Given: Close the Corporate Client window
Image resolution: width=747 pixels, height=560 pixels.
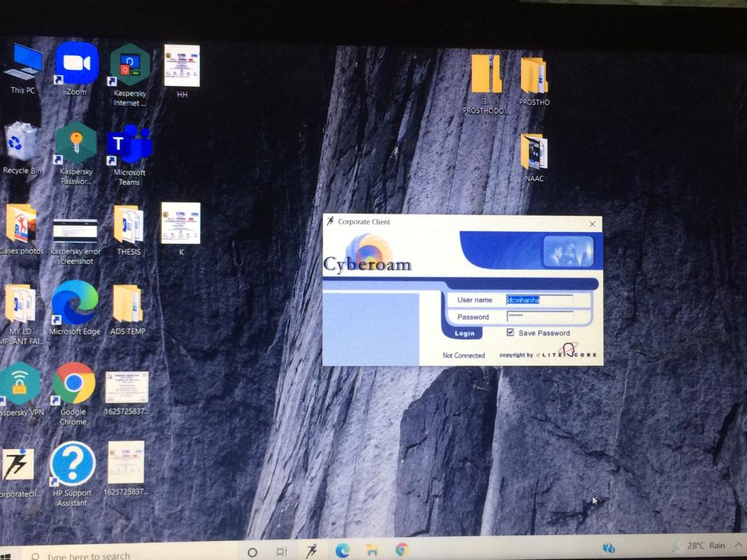Looking at the screenshot, I should click(592, 224).
